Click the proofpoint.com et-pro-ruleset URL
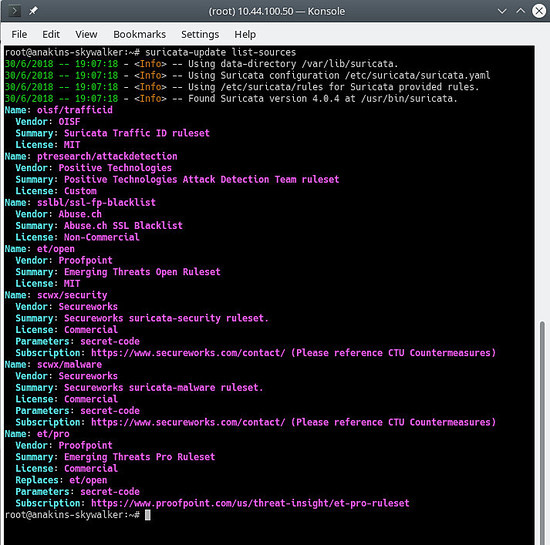The width and height of the screenshot is (550, 545). click(250, 504)
